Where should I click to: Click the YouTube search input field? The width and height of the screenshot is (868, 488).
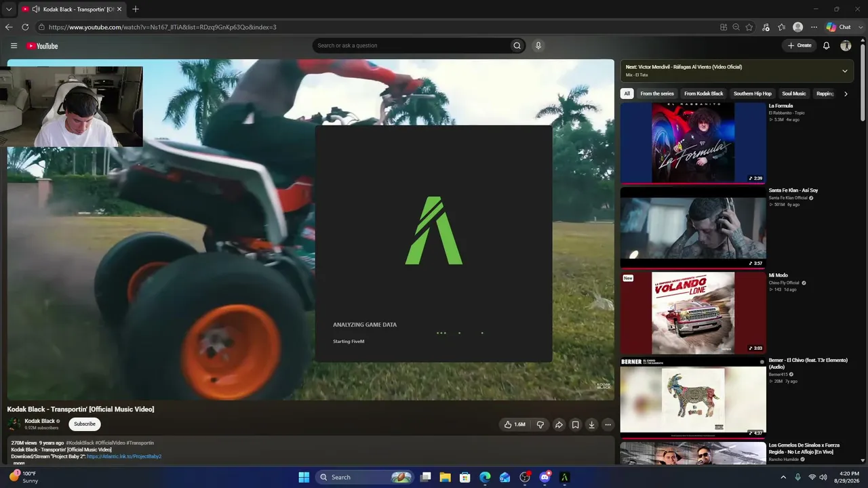(x=410, y=45)
